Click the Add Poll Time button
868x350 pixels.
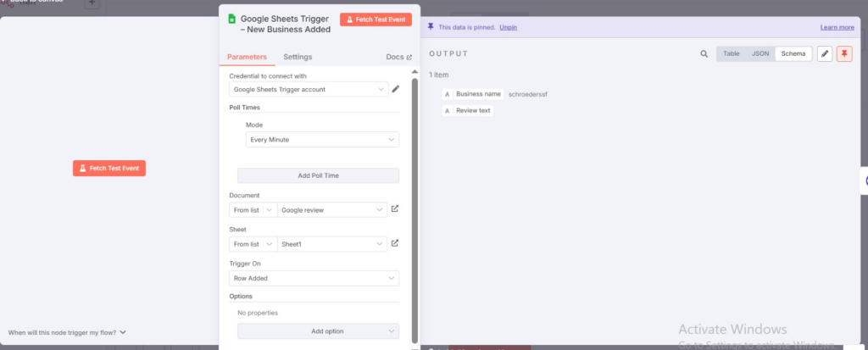click(x=319, y=175)
